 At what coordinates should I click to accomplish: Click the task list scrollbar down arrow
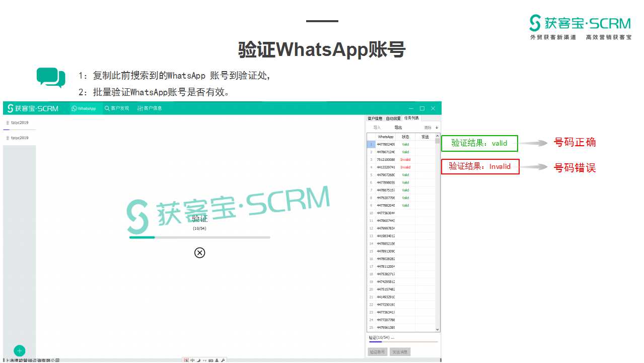(x=438, y=329)
